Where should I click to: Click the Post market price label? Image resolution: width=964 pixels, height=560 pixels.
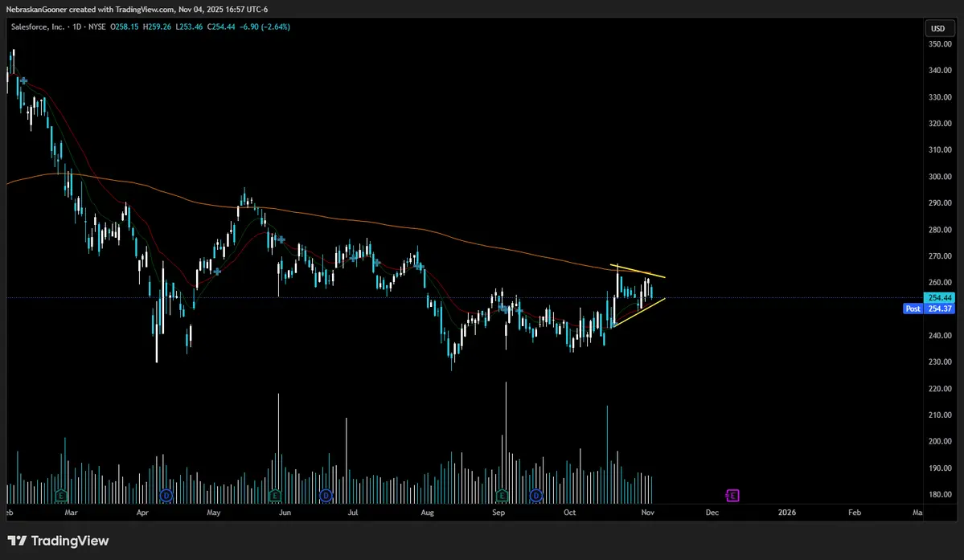(x=913, y=309)
